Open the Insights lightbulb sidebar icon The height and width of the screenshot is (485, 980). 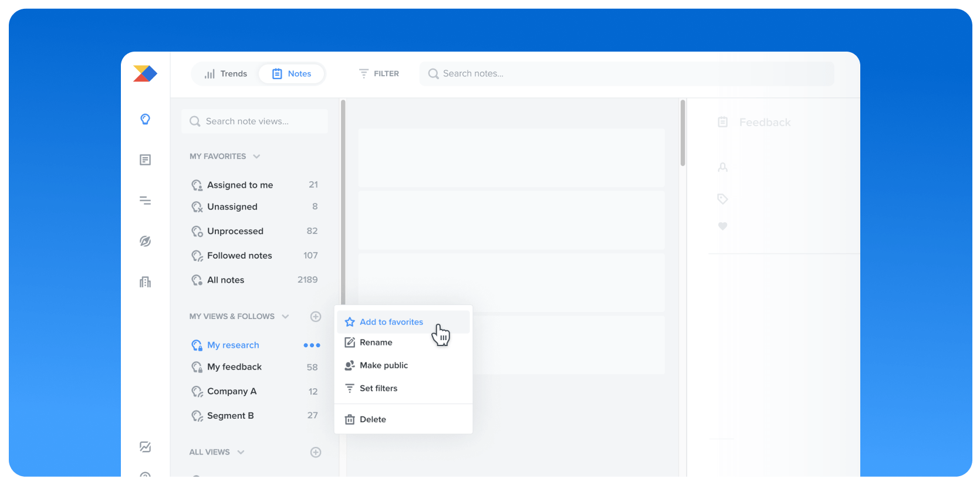[x=146, y=119]
